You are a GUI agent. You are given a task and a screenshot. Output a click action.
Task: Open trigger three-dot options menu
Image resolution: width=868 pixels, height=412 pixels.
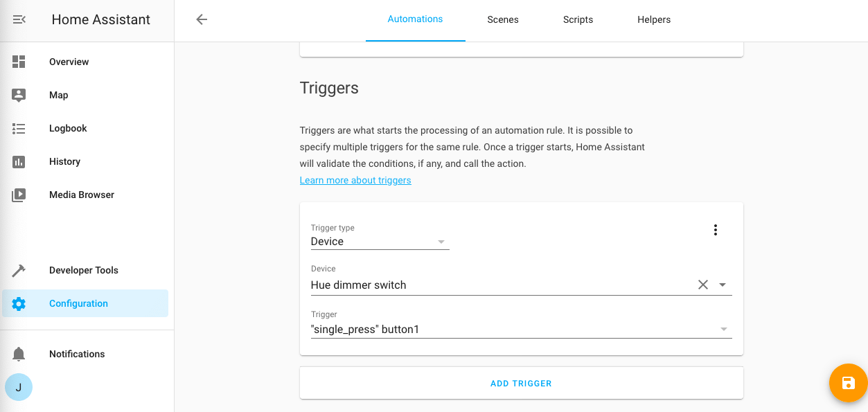click(716, 230)
